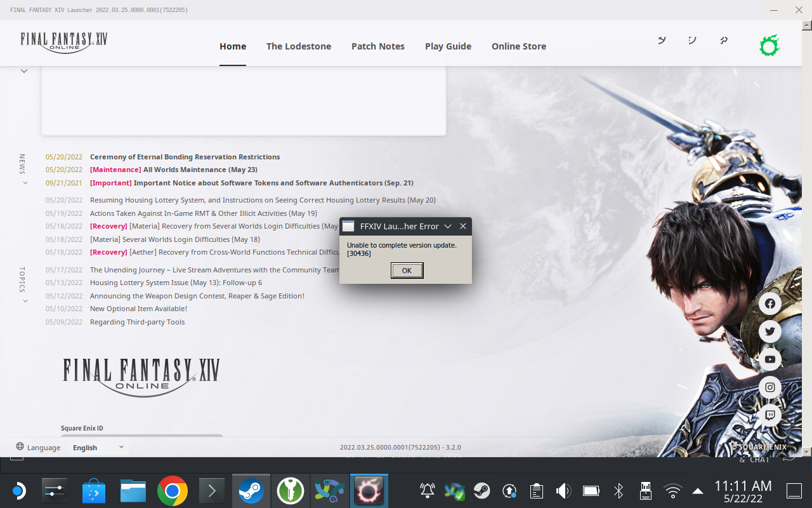Open the Wi-Fi network tray icon

(x=672, y=490)
